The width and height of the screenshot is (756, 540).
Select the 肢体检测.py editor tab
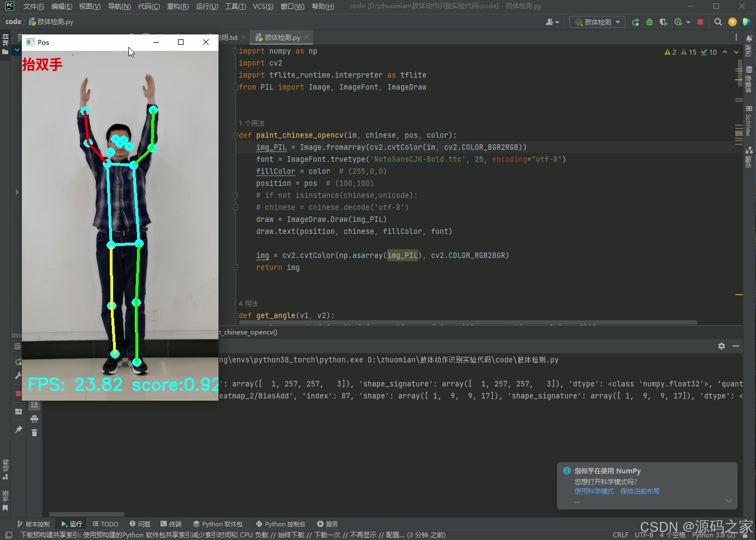(282, 38)
